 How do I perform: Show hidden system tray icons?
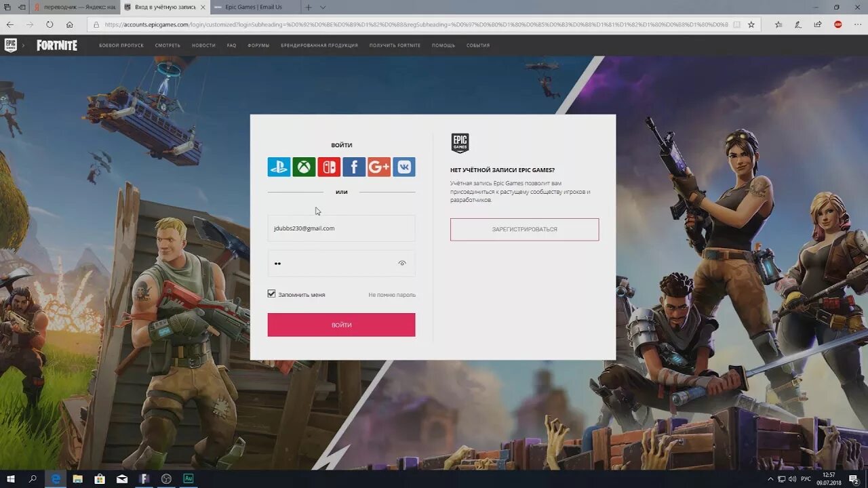[x=771, y=479]
